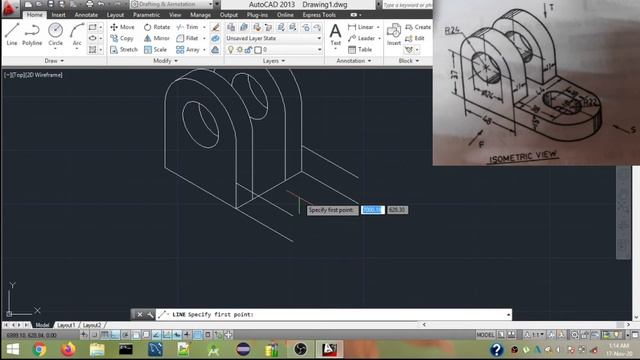Click Create block

[x=418, y=27]
